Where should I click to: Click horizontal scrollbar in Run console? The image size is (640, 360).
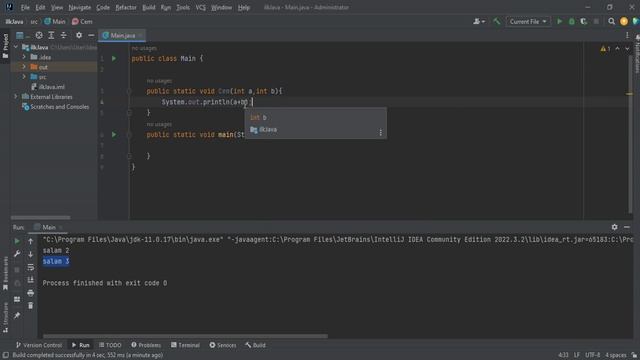tap(185, 336)
